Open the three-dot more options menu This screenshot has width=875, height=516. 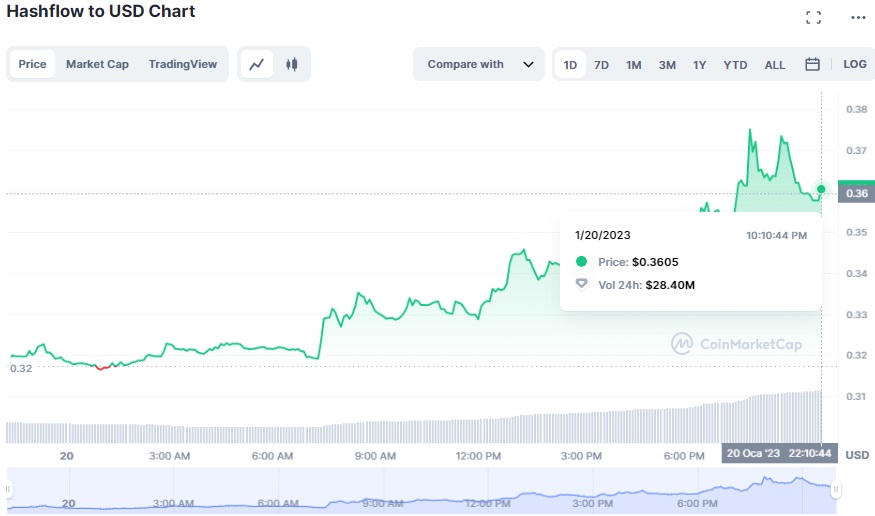tap(858, 18)
